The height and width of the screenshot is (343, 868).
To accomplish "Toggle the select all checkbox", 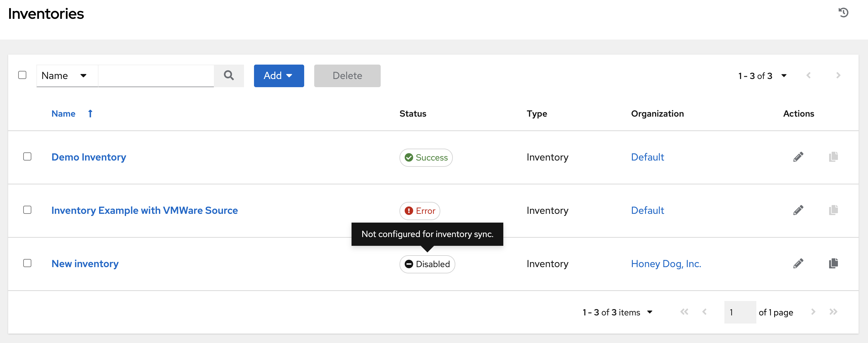I will (x=22, y=75).
